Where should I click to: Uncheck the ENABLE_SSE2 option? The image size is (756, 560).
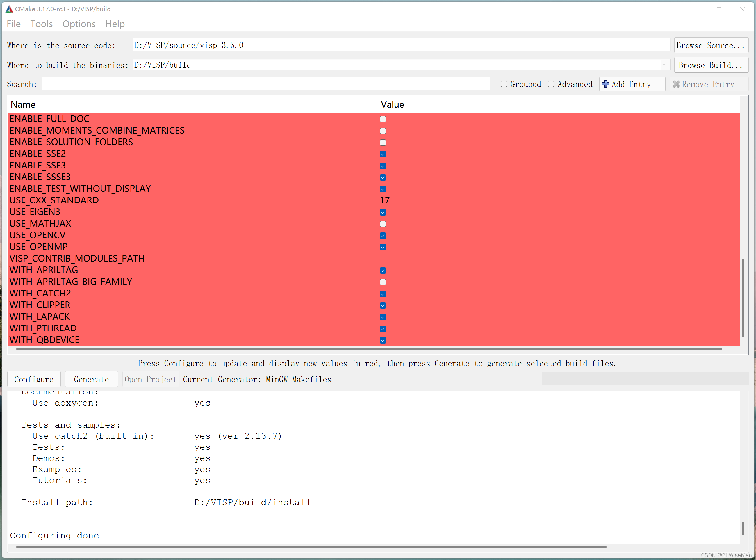click(x=383, y=154)
